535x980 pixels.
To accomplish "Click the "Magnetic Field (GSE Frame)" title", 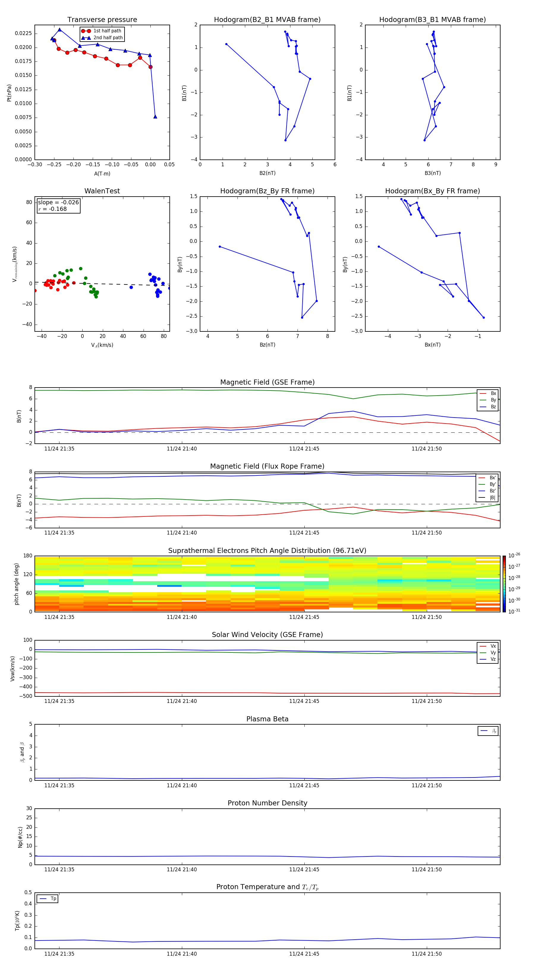I will pyautogui.click(x=267, y=382).
